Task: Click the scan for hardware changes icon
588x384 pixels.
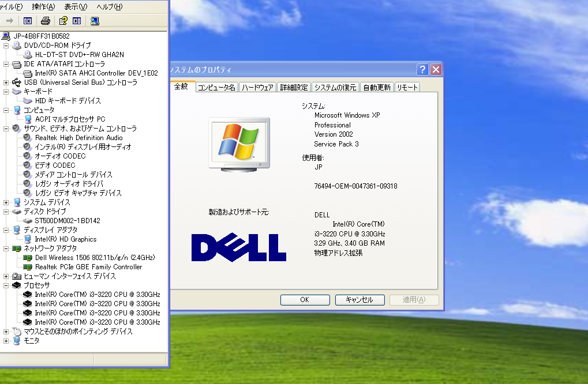Action: 95,21
